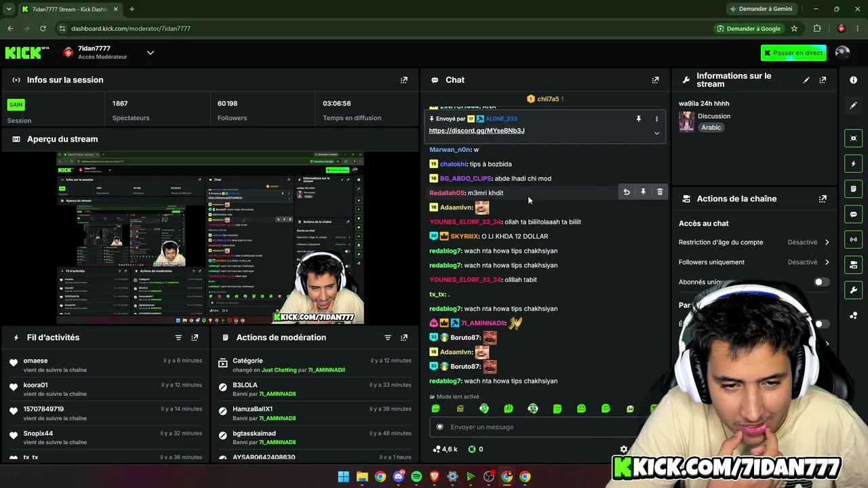
Task: Toggle activity feed panel via lightning sidebar icon
Action: (x=853, y=163)
